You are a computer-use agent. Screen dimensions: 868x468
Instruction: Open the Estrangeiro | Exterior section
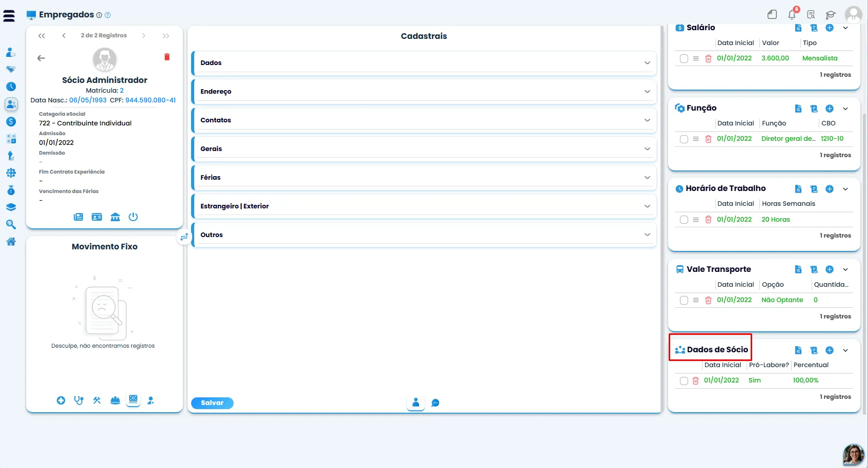(424, 206)
